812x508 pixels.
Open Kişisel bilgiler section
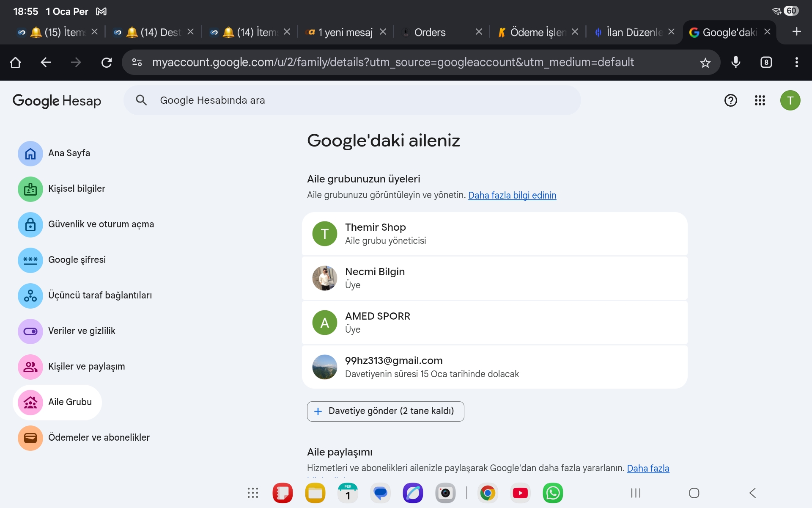pyautogui.click(x=62, y=189)
